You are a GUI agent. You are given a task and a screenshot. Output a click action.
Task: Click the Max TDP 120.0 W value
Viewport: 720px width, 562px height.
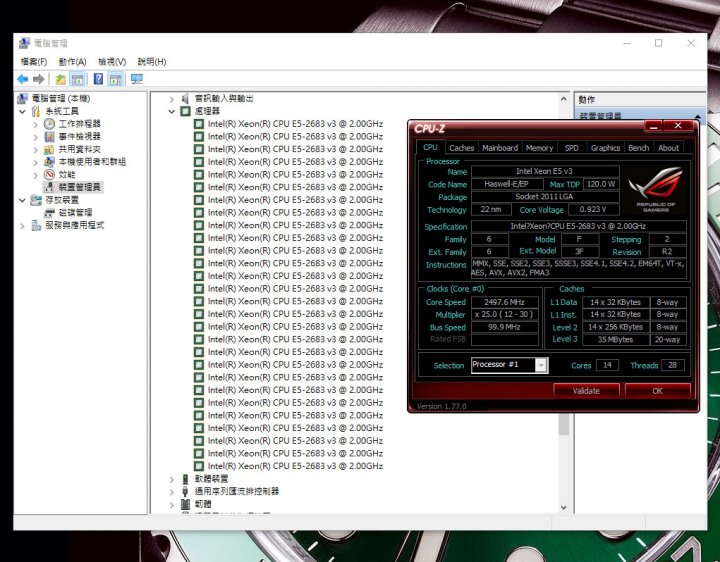tap(601, 184)
